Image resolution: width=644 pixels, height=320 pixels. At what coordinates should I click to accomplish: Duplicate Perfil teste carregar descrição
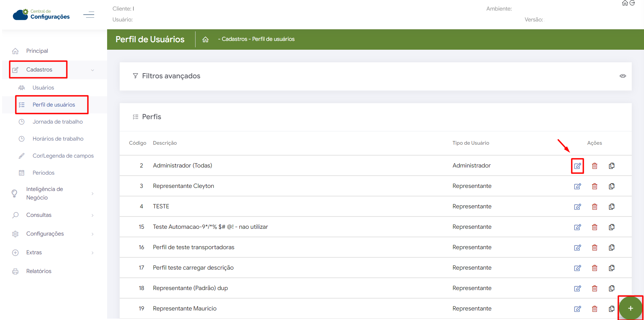611,268
